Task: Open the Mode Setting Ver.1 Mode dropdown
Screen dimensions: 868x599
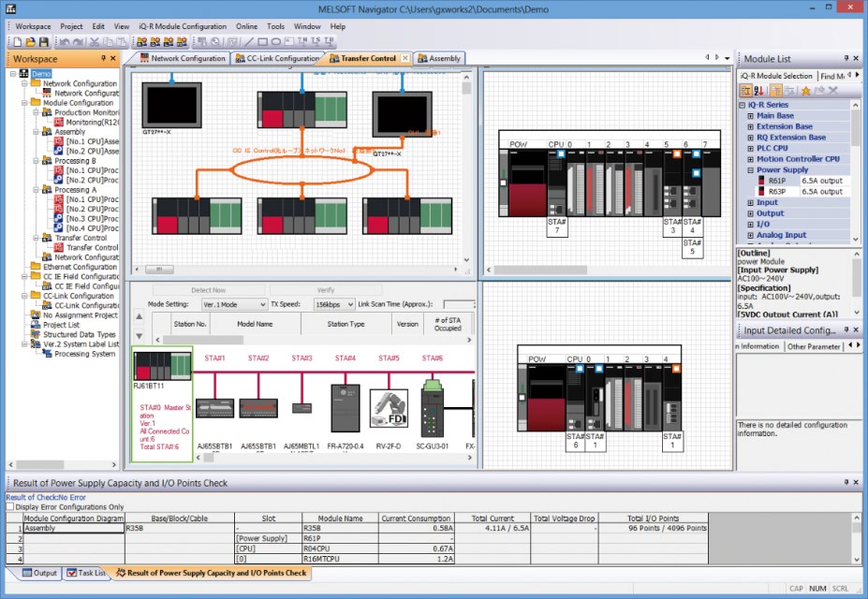Action: tap(234, 304)
